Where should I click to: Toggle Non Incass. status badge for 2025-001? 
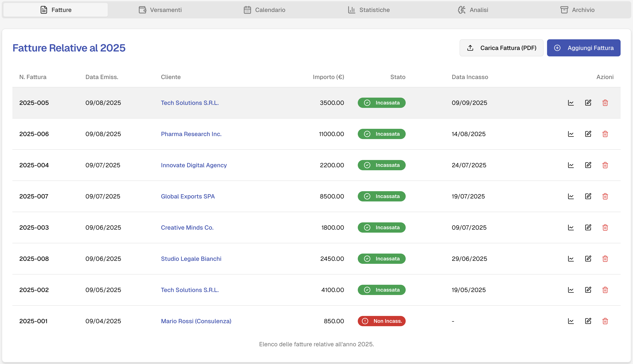pyautogui.click(x=382, y=321)
